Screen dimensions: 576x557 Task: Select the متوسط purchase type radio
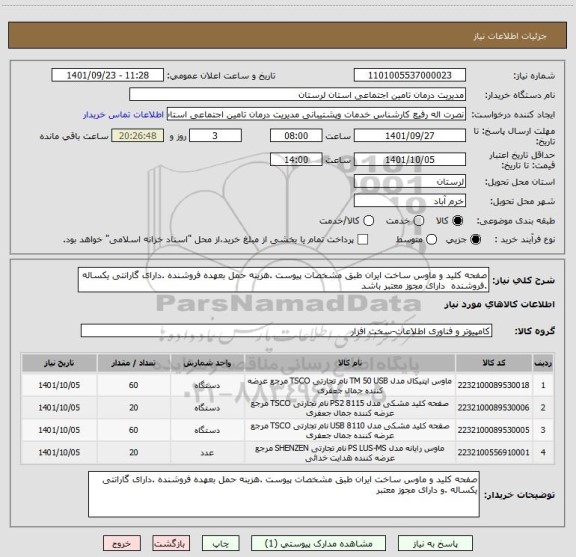[x=431, y=240]
